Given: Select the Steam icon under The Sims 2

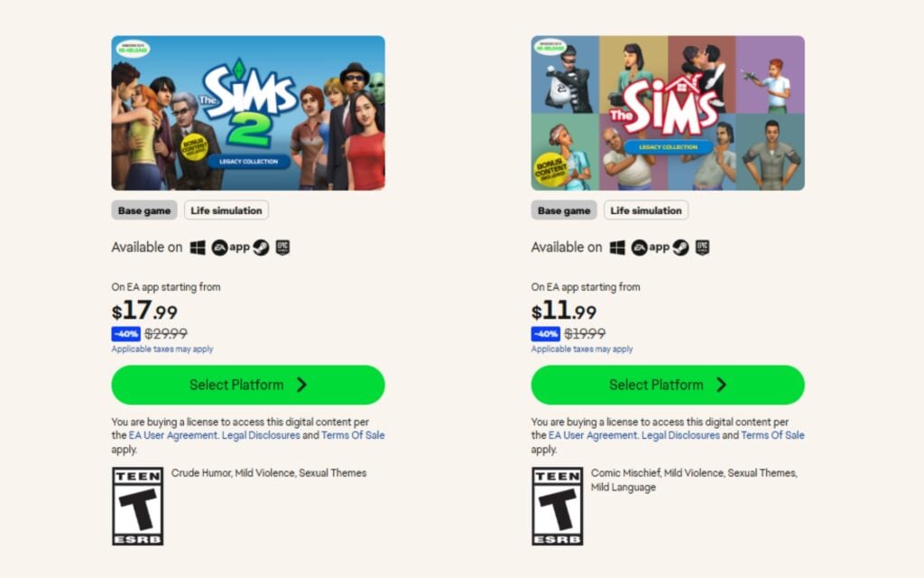Looking at the screenshot, I should pyautogui.click(x=260, y=247).
